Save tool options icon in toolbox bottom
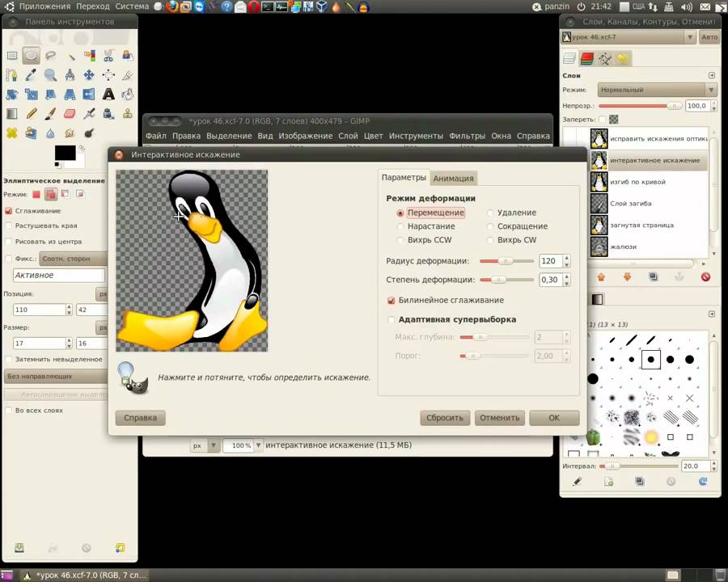This screenshot has width=728, height=582. 19,548
